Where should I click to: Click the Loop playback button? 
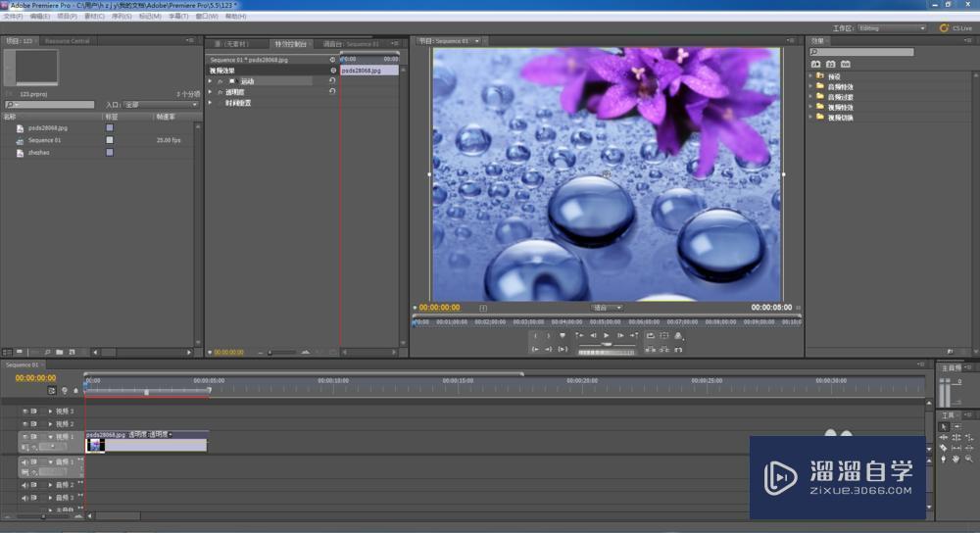click(650, 335)
